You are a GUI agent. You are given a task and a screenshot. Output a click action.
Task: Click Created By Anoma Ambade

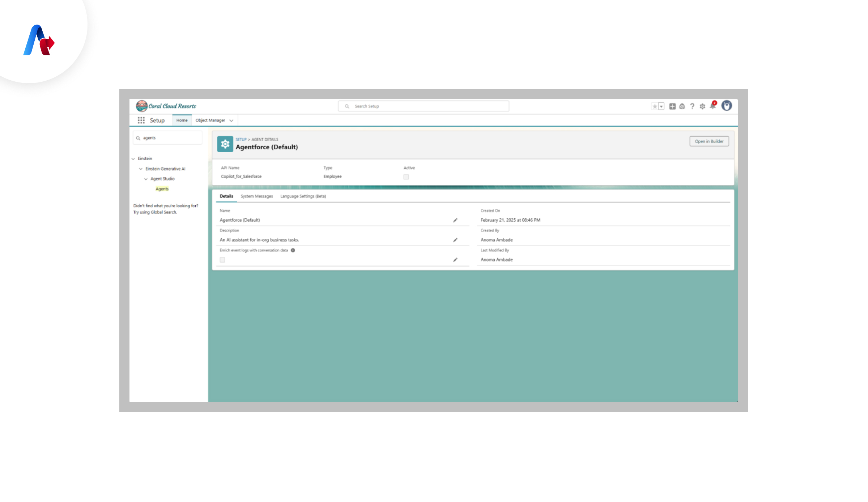(x=497, y=240)
